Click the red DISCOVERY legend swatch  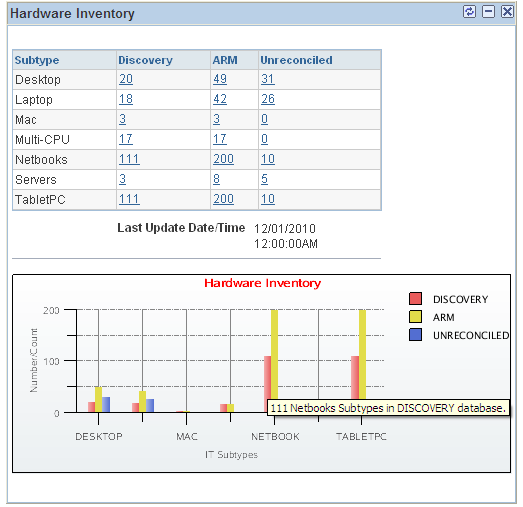pos(415,299)
